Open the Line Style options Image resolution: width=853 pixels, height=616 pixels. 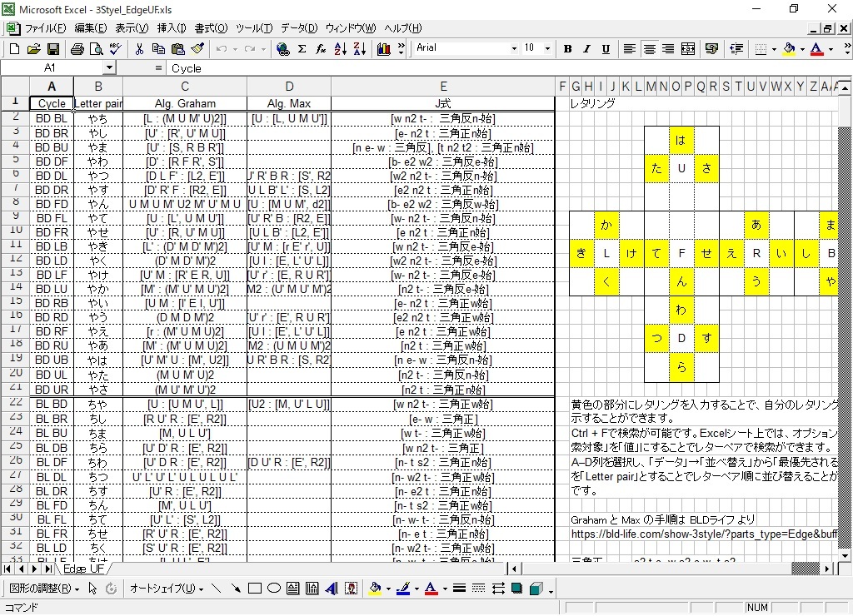(459, 589)
